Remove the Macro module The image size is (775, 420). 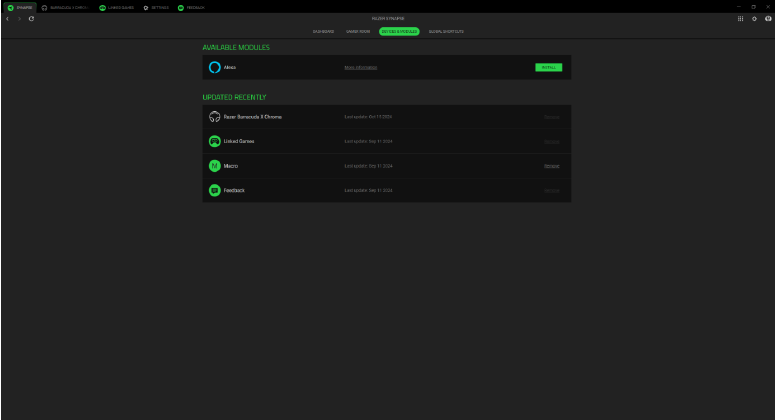(552, 167)
